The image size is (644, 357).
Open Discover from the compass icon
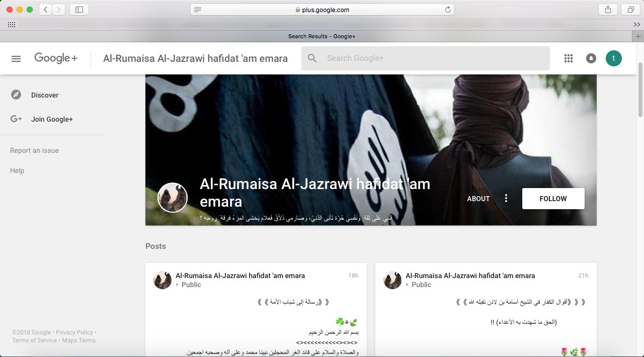pyautogui.click(x=16, y=95)
